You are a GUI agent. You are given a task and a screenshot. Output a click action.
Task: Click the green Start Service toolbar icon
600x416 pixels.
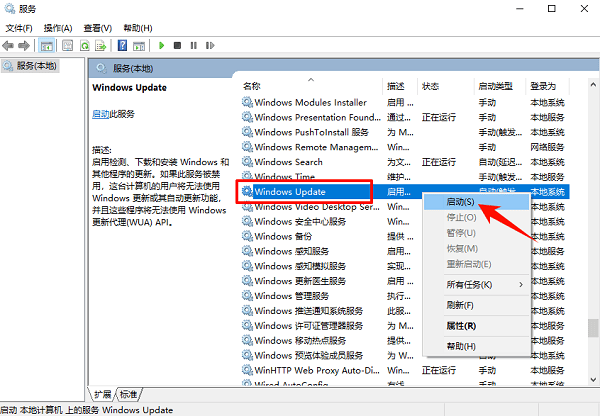pyautogui.click(x=162, y=46)
